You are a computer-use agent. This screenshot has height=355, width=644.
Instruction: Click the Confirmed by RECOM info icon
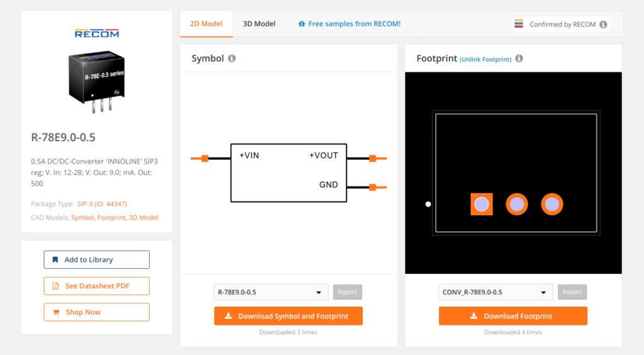603,25
